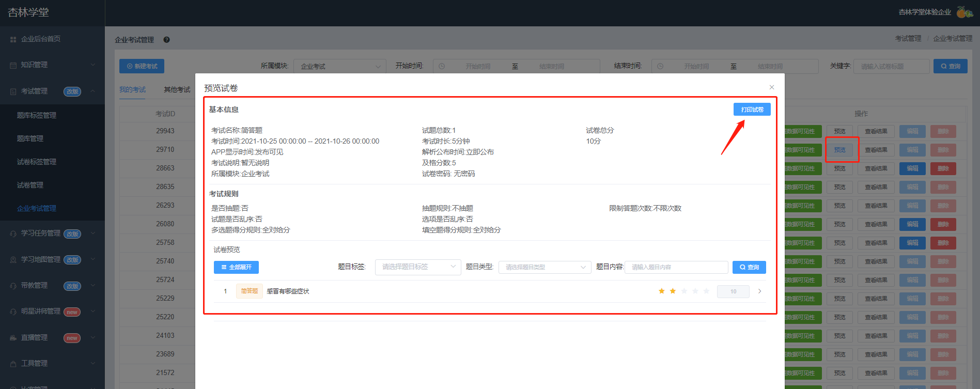
Task: Open 试卷标签管理 in the sidebar
Action: point(37,162)
